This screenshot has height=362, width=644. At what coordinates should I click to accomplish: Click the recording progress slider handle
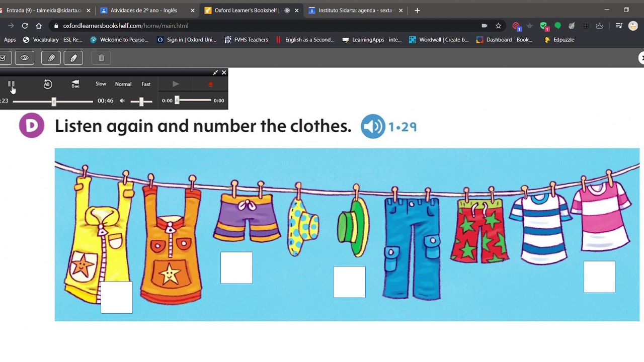coord(177,101)
